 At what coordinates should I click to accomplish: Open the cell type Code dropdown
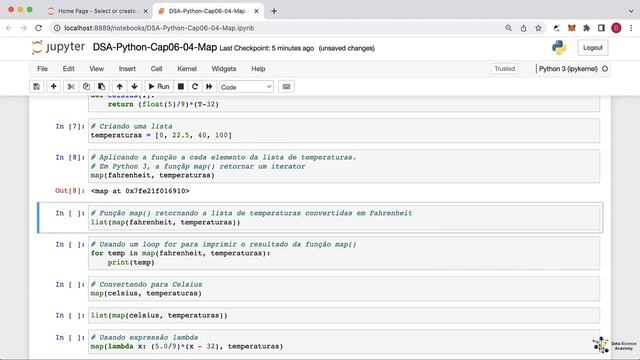coord(246,87)
